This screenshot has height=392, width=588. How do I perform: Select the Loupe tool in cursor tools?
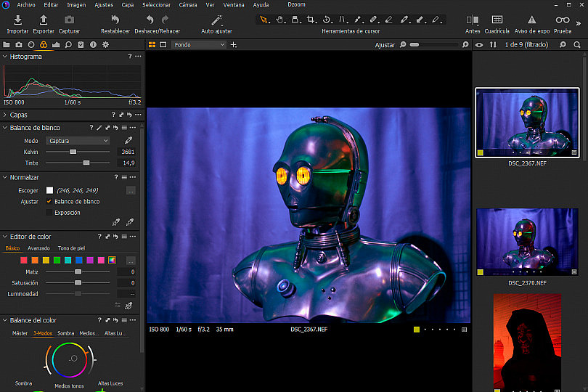click(295, 20)
